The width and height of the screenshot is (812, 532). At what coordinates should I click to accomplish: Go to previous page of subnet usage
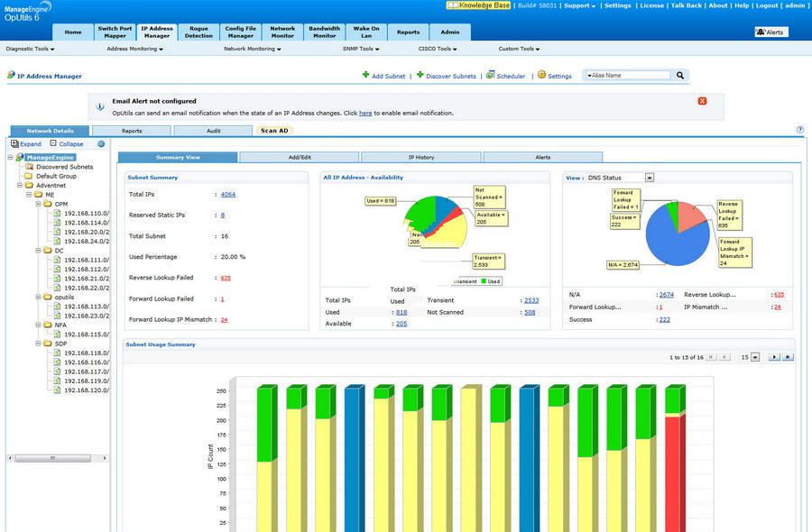(x=725, y=357)
